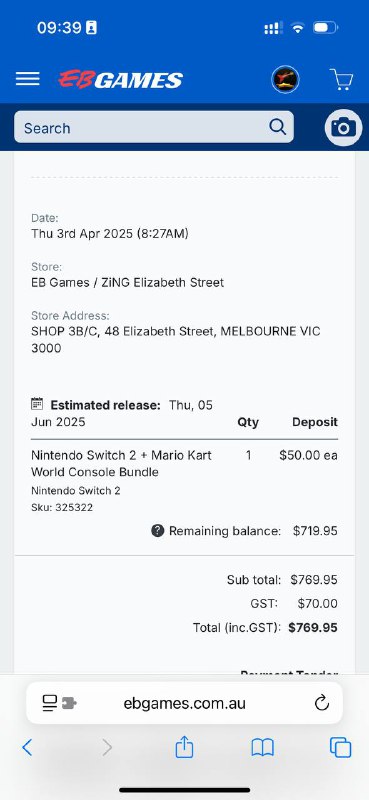Tap the ebgames.com.au address bar
The height and width of the screenshot is (800, 369).
coord(184,703)
